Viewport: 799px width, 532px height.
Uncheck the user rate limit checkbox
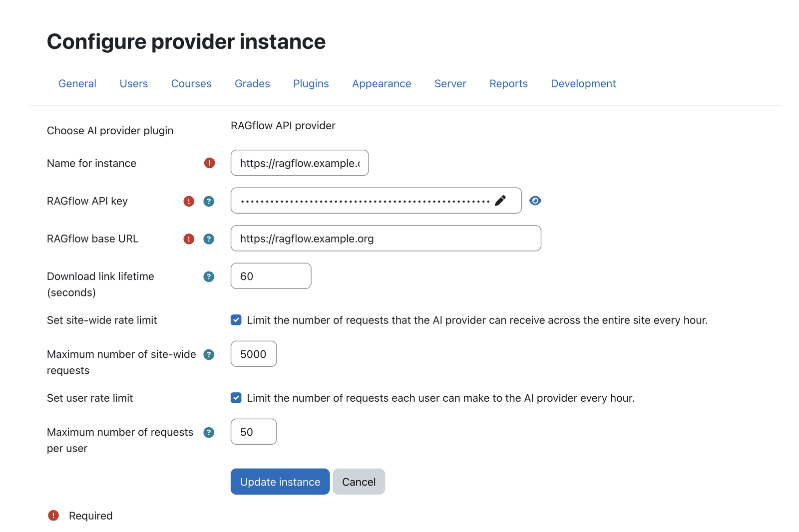[236, 398]
